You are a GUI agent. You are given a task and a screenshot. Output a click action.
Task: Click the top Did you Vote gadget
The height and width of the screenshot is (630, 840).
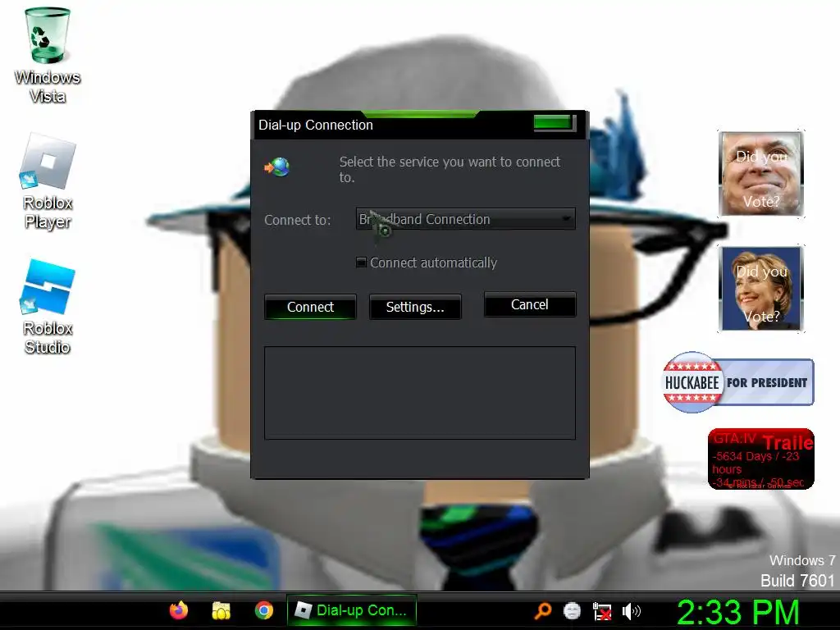click(x=760, y=174)
